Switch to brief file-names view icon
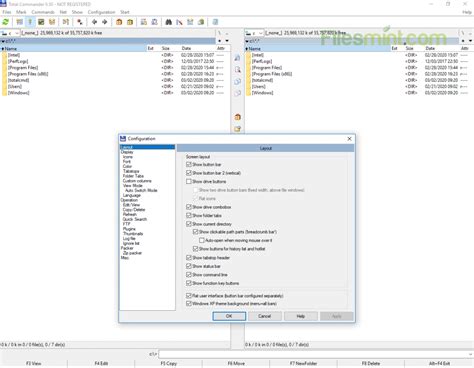 [x=20, y=22]
